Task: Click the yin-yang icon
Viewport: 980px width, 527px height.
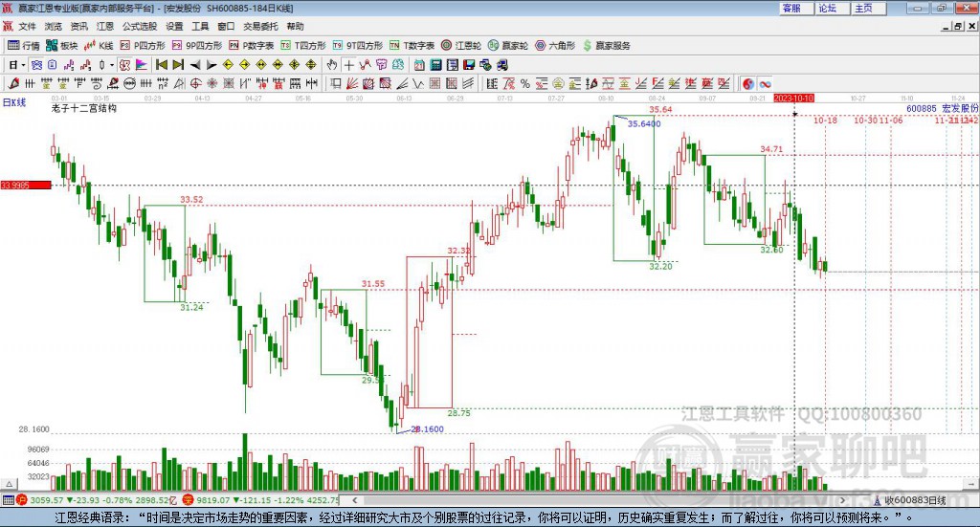Action: [x=748, y=83]
